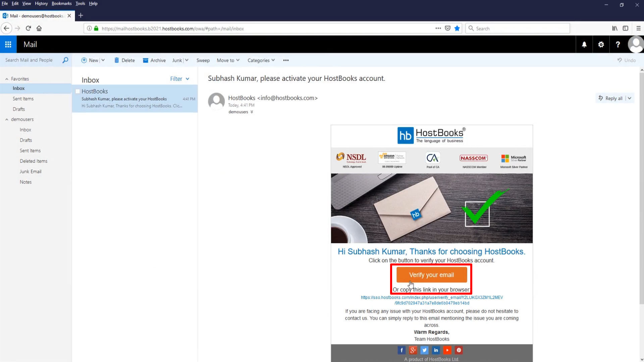This screenshot has width=644, height=362.
Task: Click the browser back arrow
Action: coord(6,28)
